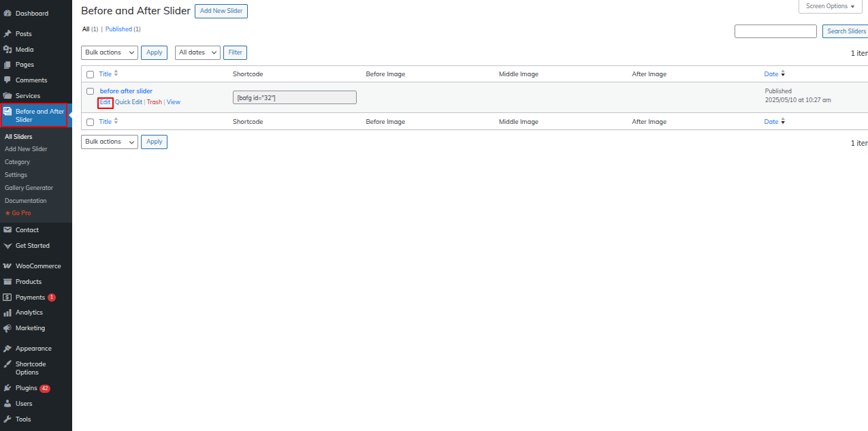
Task: Click the Edit row action link
Action: [x=105, y=102]
